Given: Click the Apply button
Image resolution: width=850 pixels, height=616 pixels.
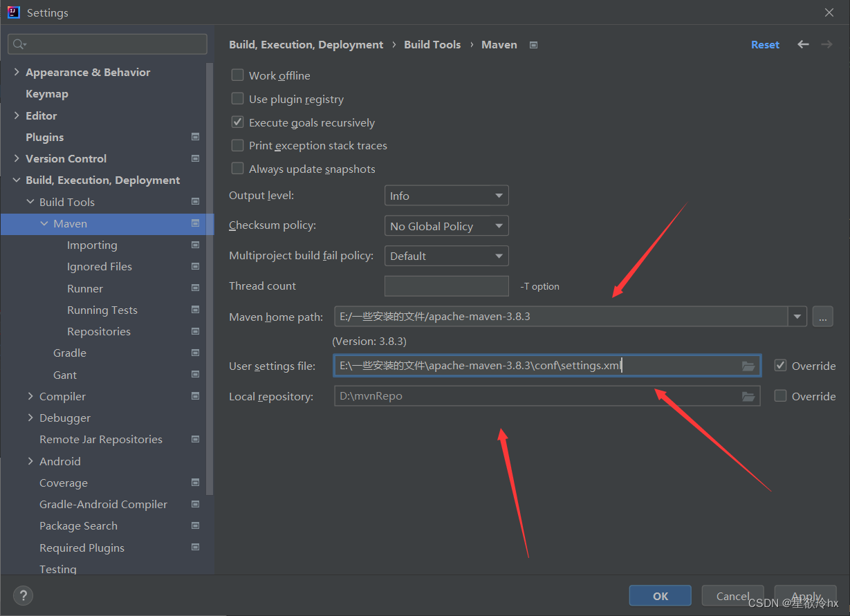Looking at the screenshot, I should coord(806,596).
